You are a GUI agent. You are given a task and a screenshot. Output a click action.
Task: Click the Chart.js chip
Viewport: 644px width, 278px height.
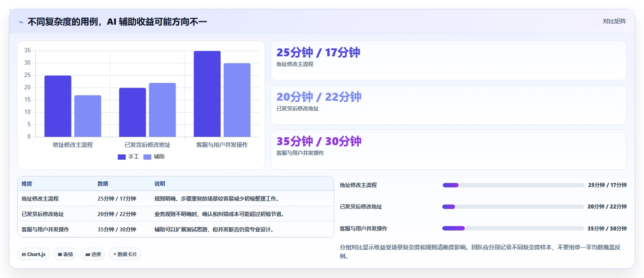pos(33,254)
